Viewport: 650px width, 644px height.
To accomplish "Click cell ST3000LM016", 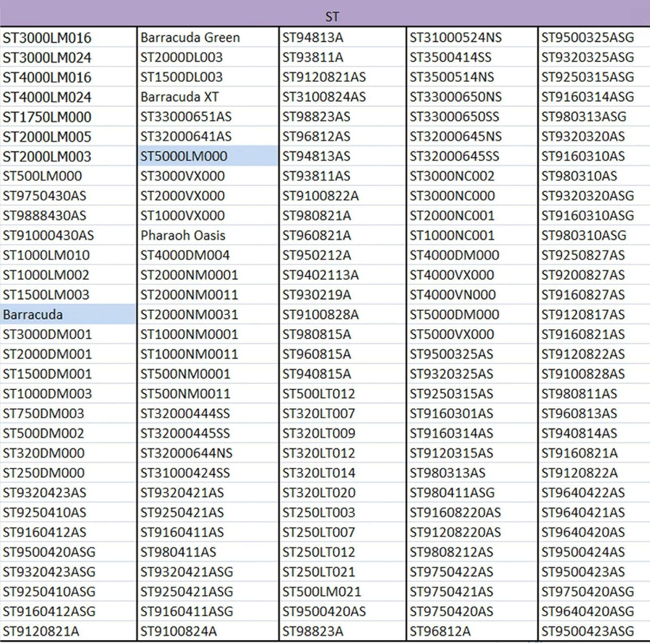I will click(68, 37).
